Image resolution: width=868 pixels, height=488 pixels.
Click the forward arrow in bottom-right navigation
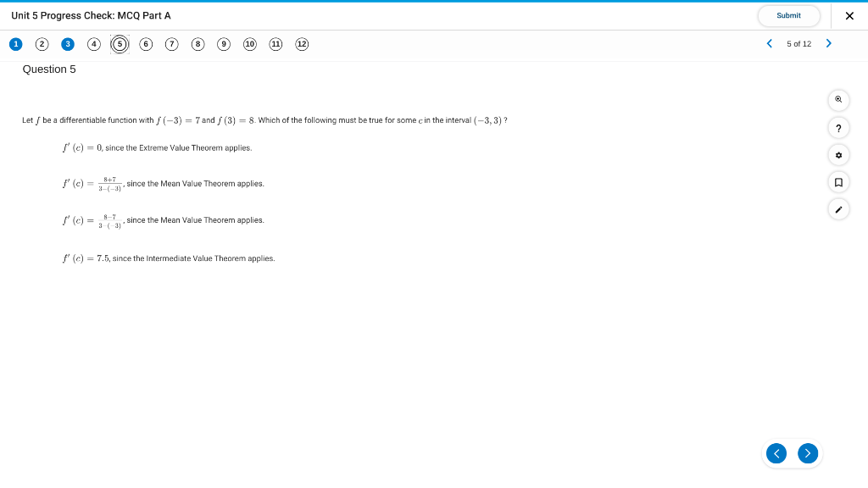[807, 453]
